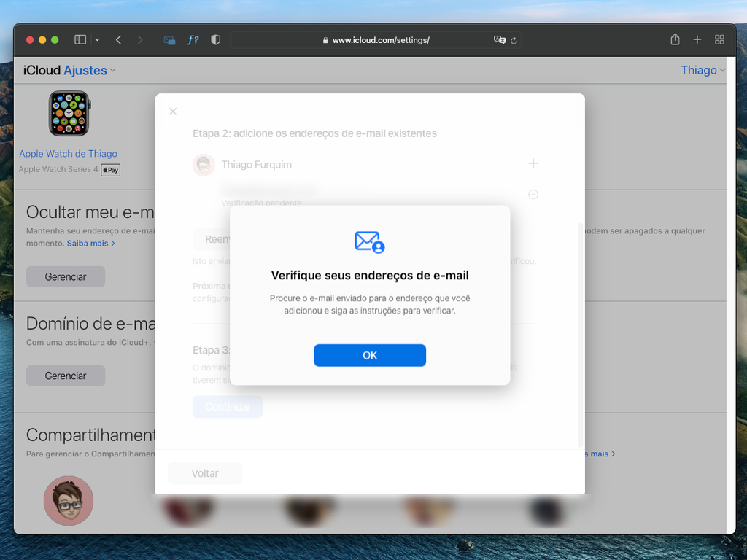Screen dimensions: 747x560
Task: Open the Thiago account menu
Action: point(703,70)
